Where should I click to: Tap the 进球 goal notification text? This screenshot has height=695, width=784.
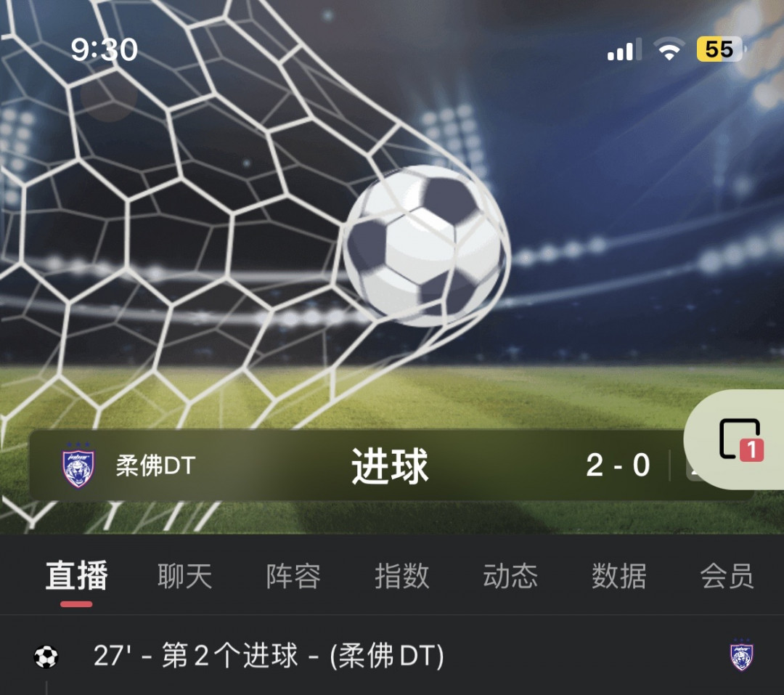tap(390, 466)
